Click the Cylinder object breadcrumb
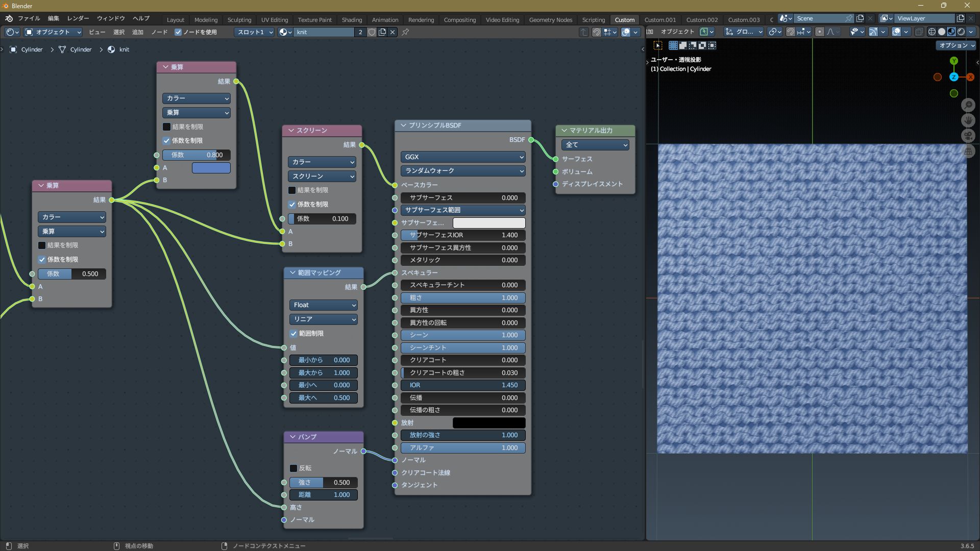980x551 pixels. point(32,49)
